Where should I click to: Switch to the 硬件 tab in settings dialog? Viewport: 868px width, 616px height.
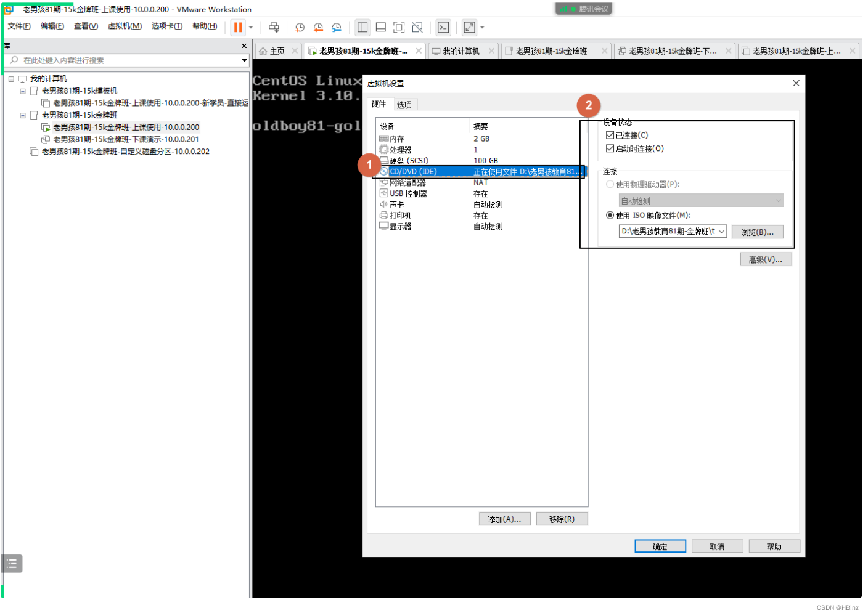(x=379, y=104)
